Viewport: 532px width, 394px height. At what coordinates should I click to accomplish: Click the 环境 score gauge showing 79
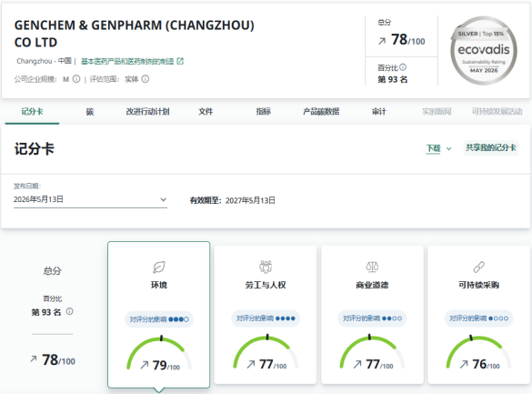click(x=159, y=354)
